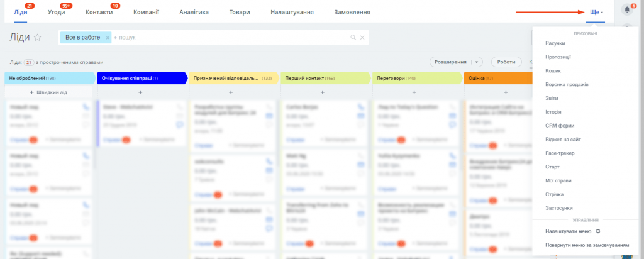This screenshot has height=259, width=644.
Task: Switch to the Товари tab
Action: [x=240, y=12]
